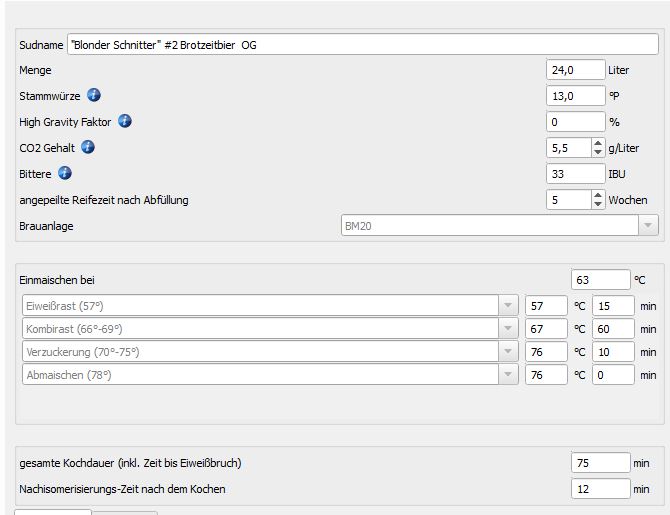Select the gesamte Kochdauer minutes field
670x515 pixels.
[600, 463]
